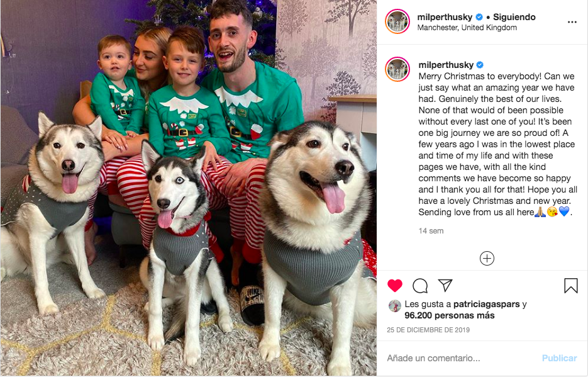
Task: Click the verified badge beside caption username
Action: point(480,65)
